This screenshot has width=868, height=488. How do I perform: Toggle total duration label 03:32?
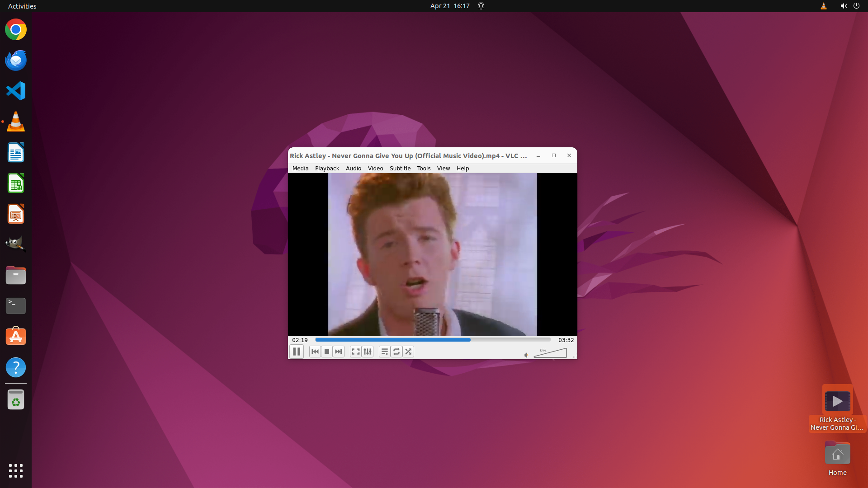566,340
